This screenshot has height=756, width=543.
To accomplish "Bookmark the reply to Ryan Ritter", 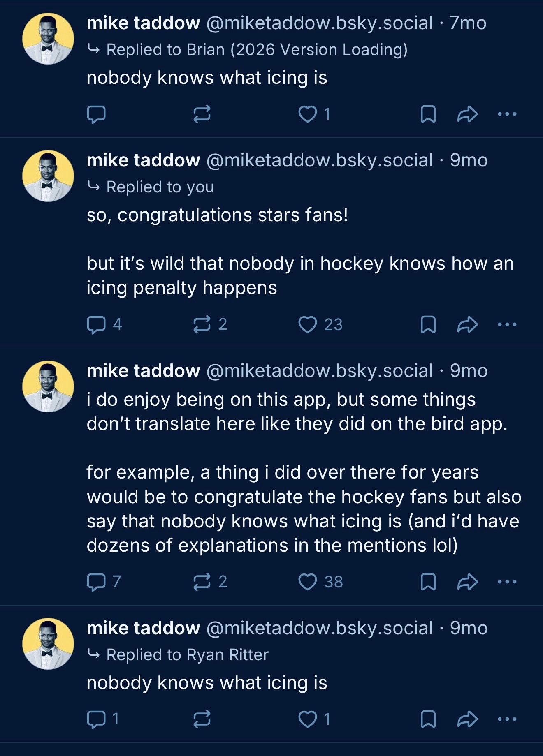I will click(x=428, y=719).
